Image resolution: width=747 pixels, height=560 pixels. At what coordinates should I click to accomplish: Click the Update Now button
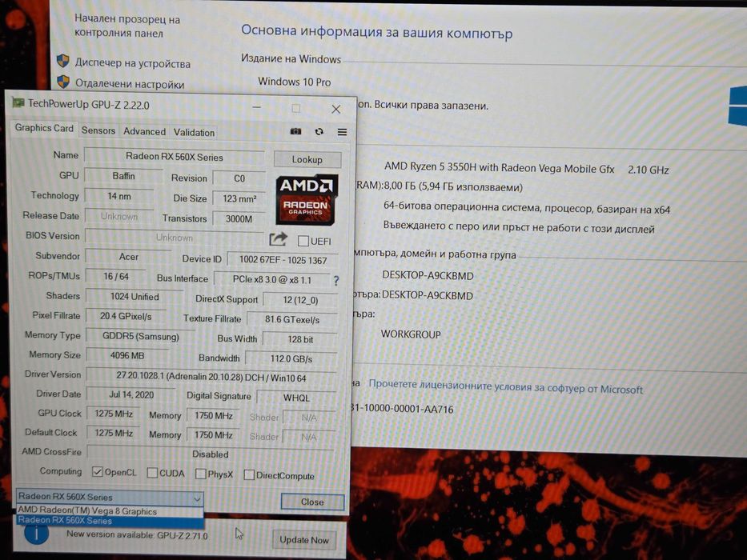(304, 539)
